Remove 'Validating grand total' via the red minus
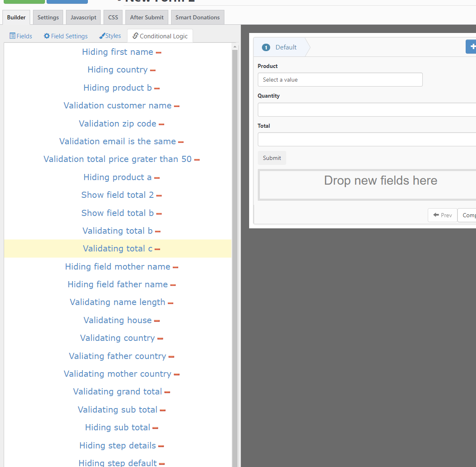 168,392
